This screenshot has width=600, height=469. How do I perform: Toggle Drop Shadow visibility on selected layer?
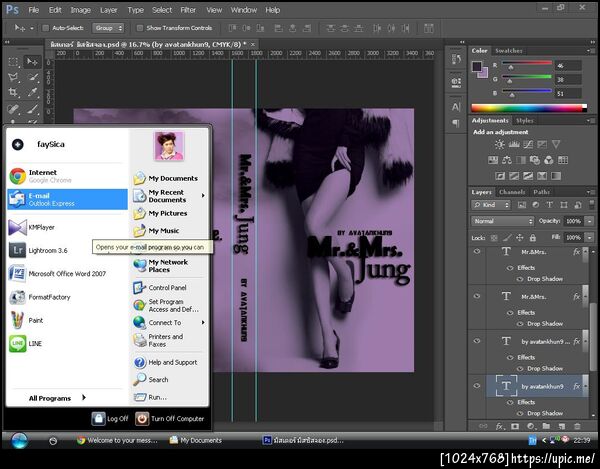(x=520, y=413)
